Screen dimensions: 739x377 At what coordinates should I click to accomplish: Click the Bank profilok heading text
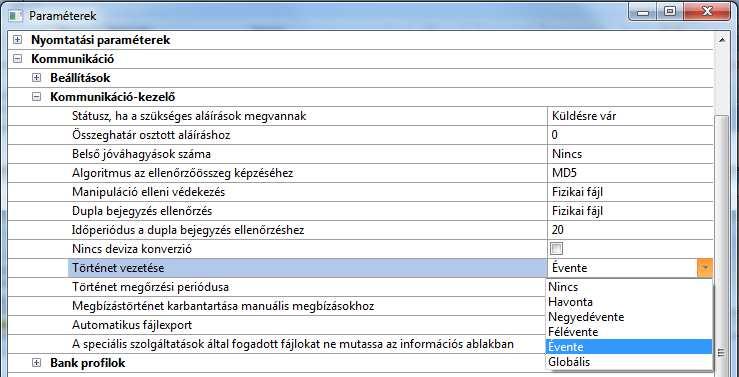coord(88,363)
